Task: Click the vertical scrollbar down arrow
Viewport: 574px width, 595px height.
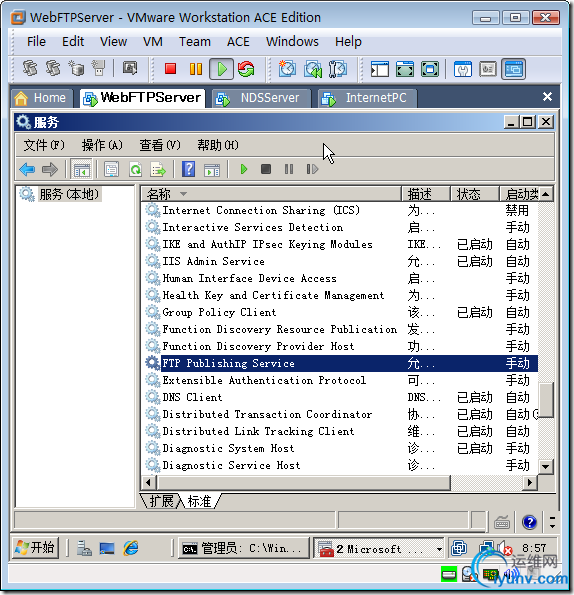Action: [546, 466]
